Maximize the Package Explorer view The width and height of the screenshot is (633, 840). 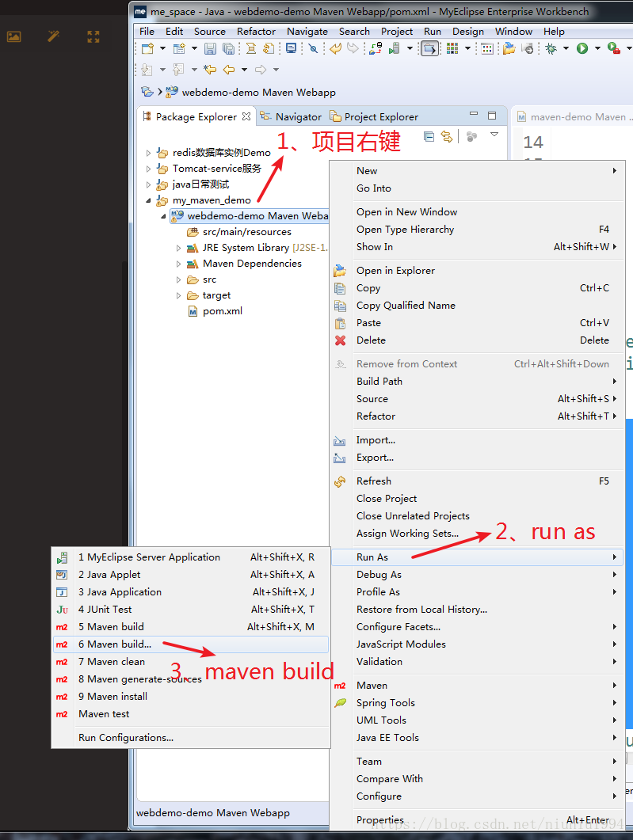[x=492, y=115]
